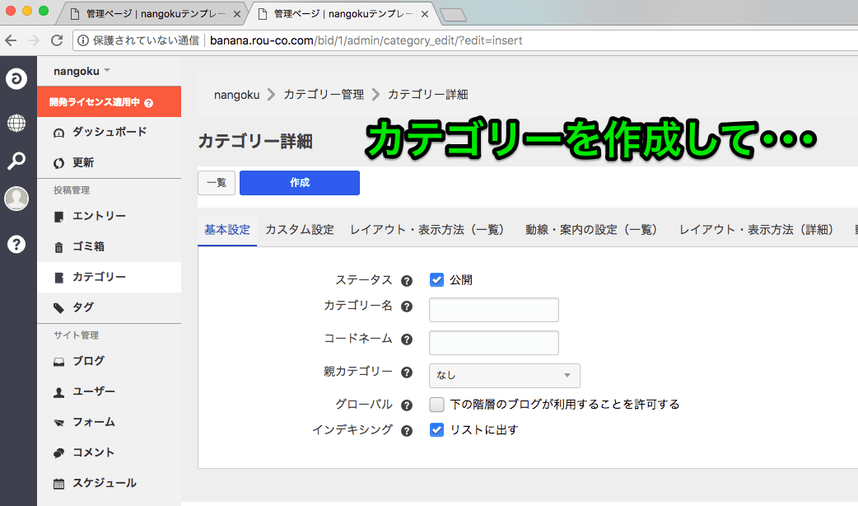Click the カテゴリー名 input field
Image resolution: width=858 pixels, height=506 pixels.
coord(493,310)
